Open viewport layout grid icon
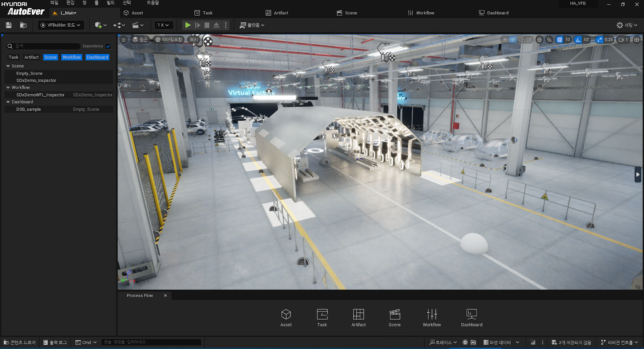 click(637, 39)
